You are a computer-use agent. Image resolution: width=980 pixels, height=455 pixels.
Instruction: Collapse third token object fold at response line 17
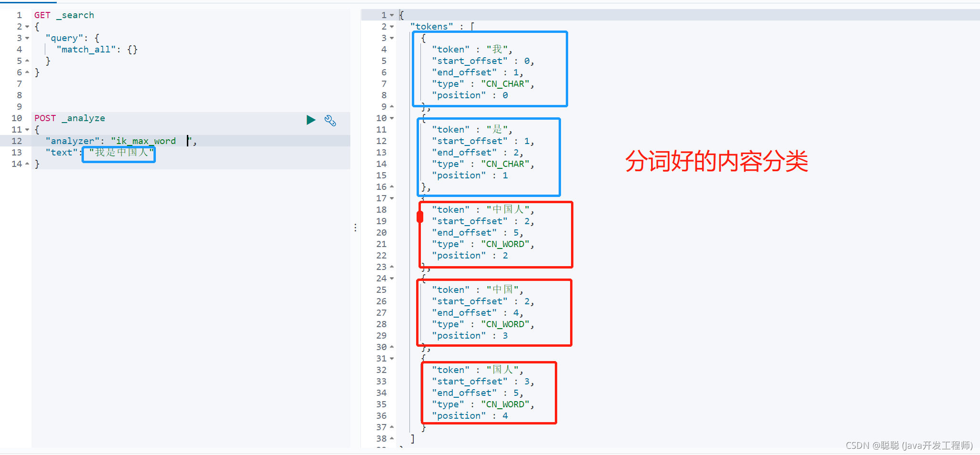click(392, 198)
